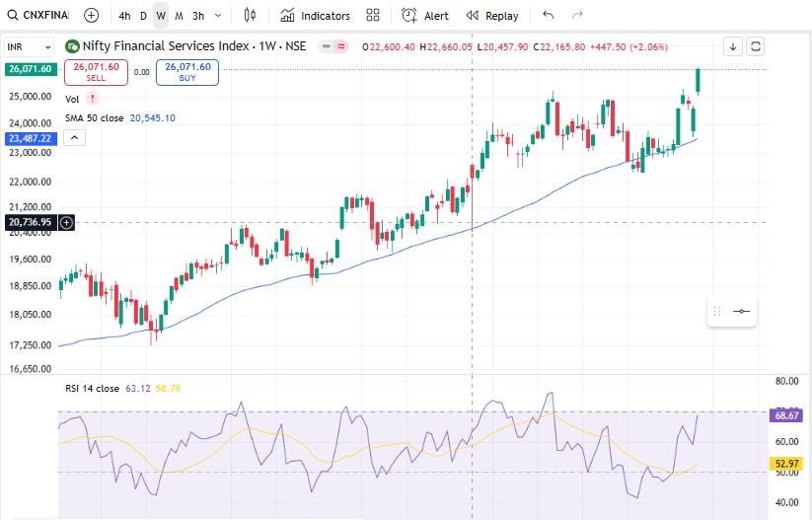Viewport: 812px width, 520px height.
Task: Expand the timeframe interval dropdown
Action: pyautogui.click(x=218, y=16)
